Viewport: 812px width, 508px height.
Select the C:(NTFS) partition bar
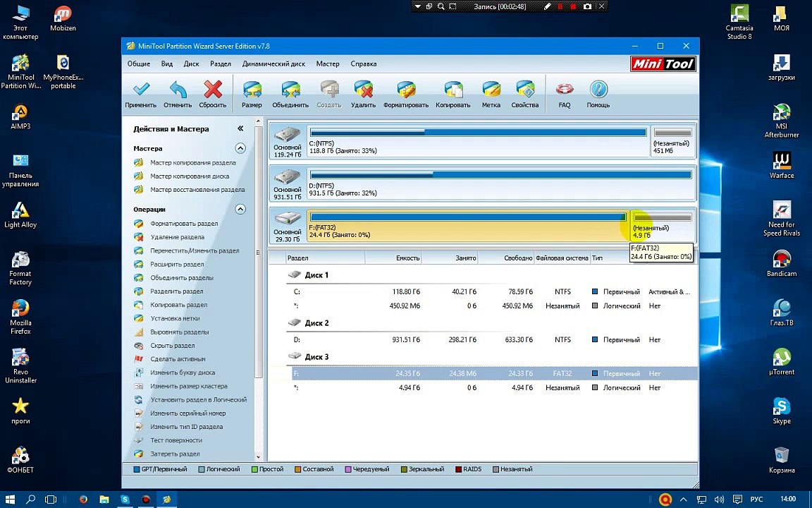478,140
